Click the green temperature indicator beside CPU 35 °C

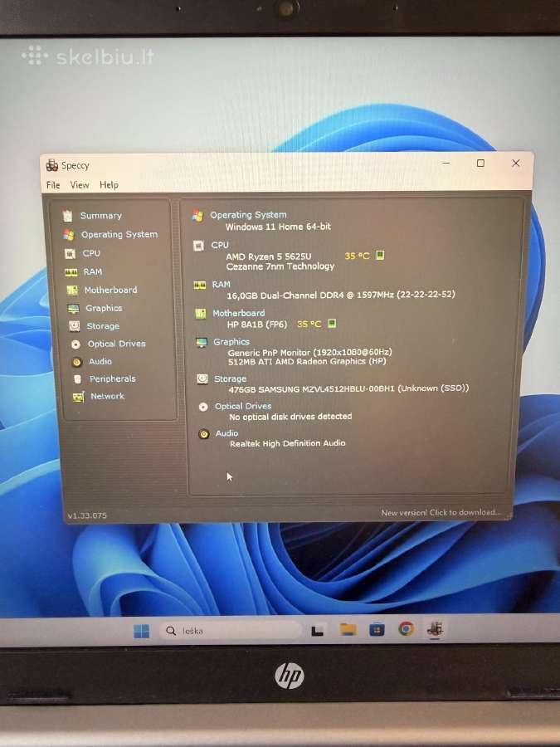[380, 255]
